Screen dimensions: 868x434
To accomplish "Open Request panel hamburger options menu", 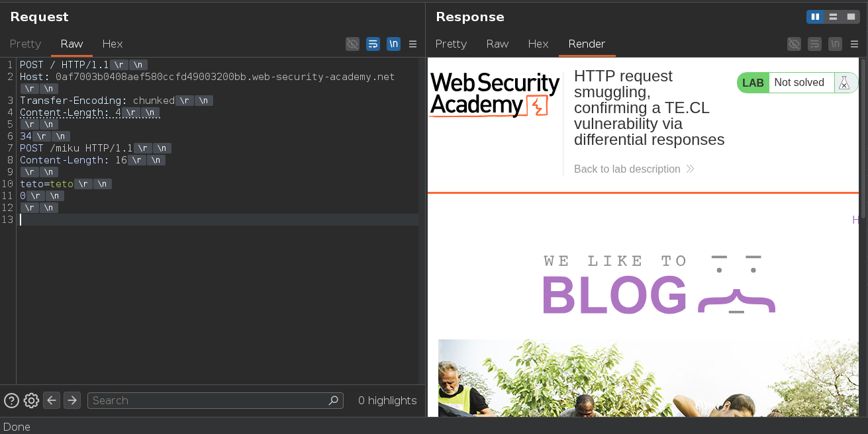I will point(412,44).
